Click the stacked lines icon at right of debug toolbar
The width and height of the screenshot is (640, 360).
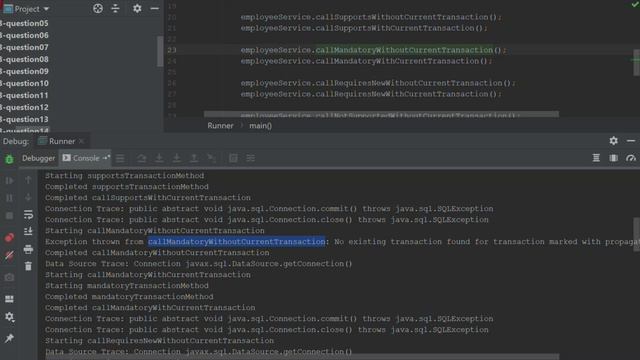pyautogui.click(x=596, y=158)
